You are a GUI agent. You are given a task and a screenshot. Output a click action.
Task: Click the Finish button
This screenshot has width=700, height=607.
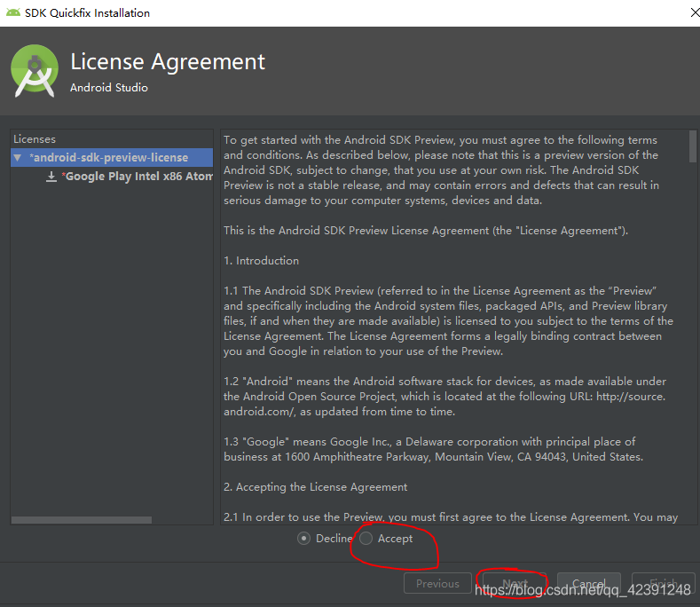663,584
